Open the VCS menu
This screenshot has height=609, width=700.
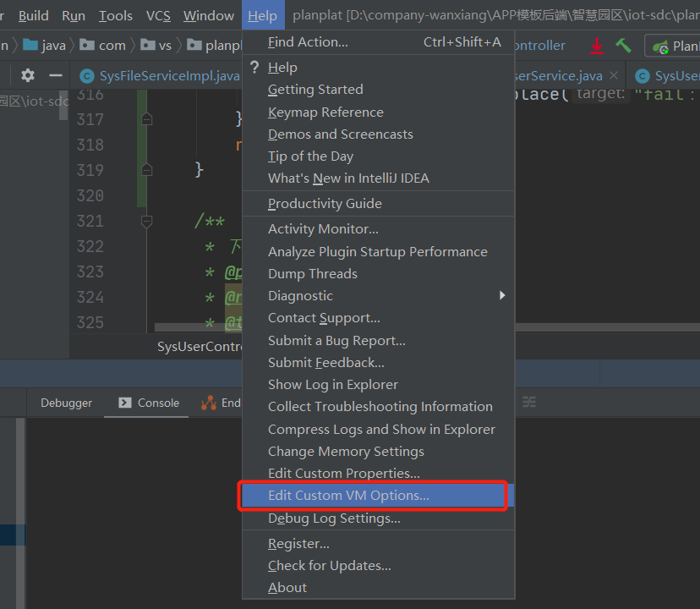(x=158, y=15)
